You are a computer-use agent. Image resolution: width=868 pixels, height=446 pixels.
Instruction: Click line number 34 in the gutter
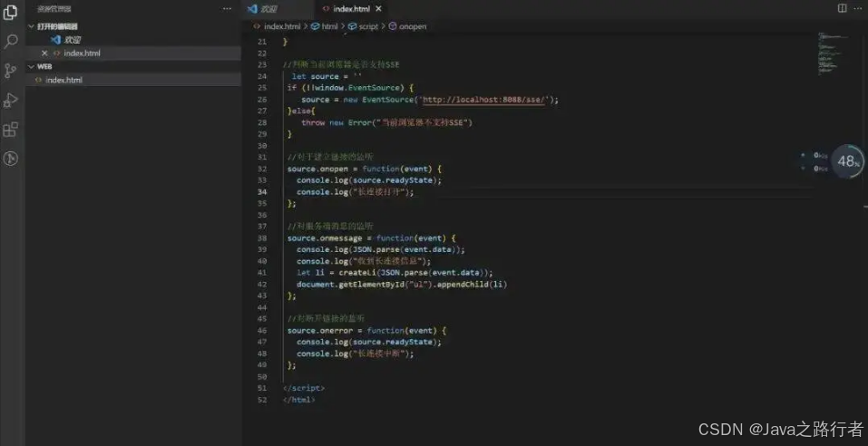(261, 192)
